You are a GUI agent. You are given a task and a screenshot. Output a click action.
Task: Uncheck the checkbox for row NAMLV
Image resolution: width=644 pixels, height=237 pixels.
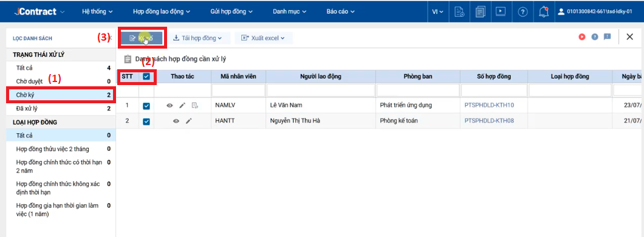(x=146, y=106)
